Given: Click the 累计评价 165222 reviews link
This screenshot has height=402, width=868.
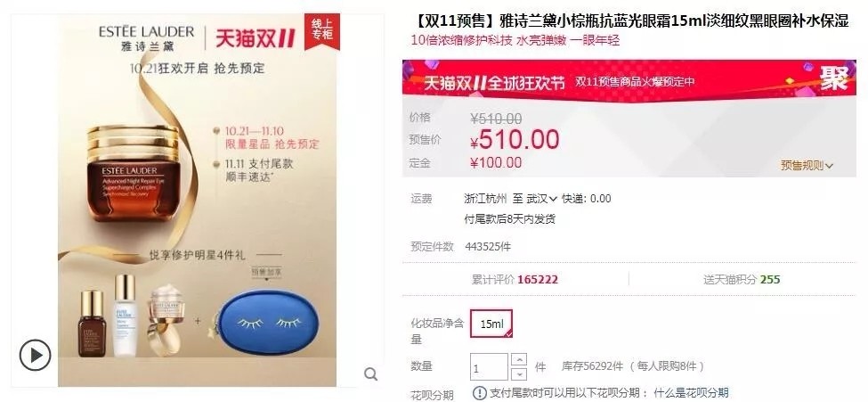Looking at the screenshot, I should click(515, 280).
